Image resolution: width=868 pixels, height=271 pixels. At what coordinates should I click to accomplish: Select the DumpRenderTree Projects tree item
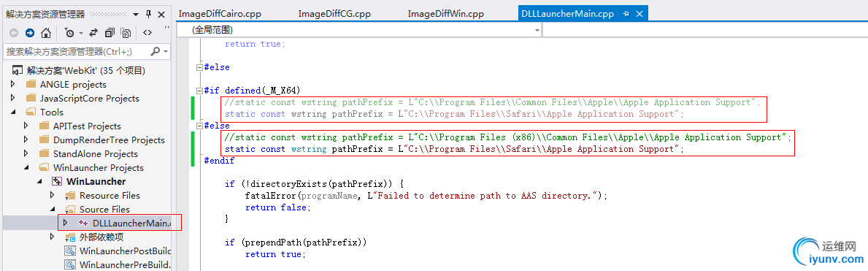click(x=109, y=140)
